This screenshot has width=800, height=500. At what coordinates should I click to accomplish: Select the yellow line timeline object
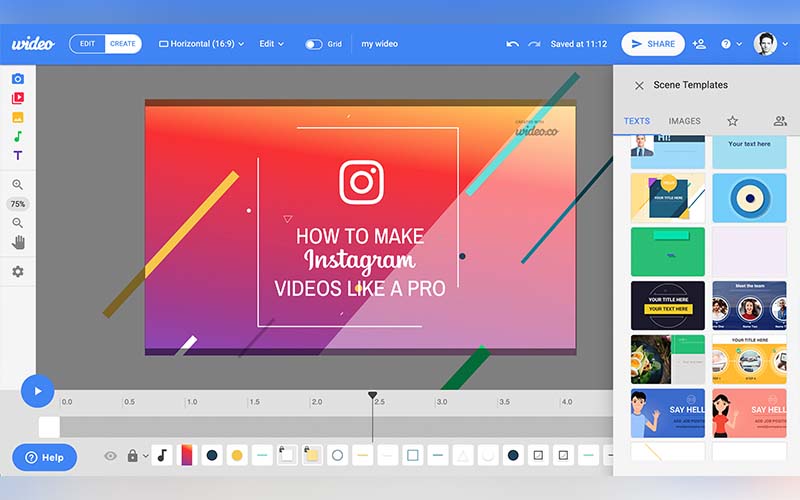362,455
